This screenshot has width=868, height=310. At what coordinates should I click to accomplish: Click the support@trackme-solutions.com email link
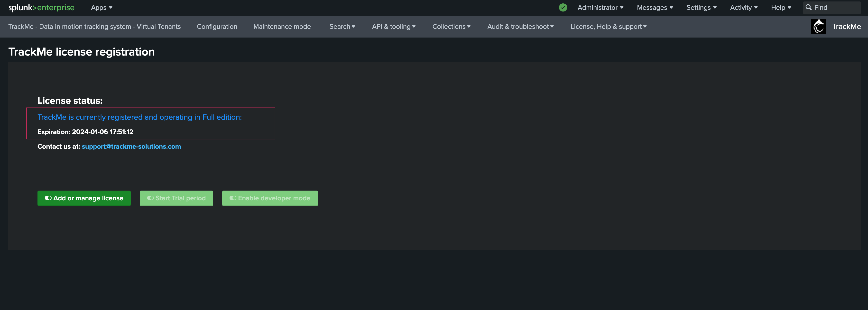[x=131, y=146]
